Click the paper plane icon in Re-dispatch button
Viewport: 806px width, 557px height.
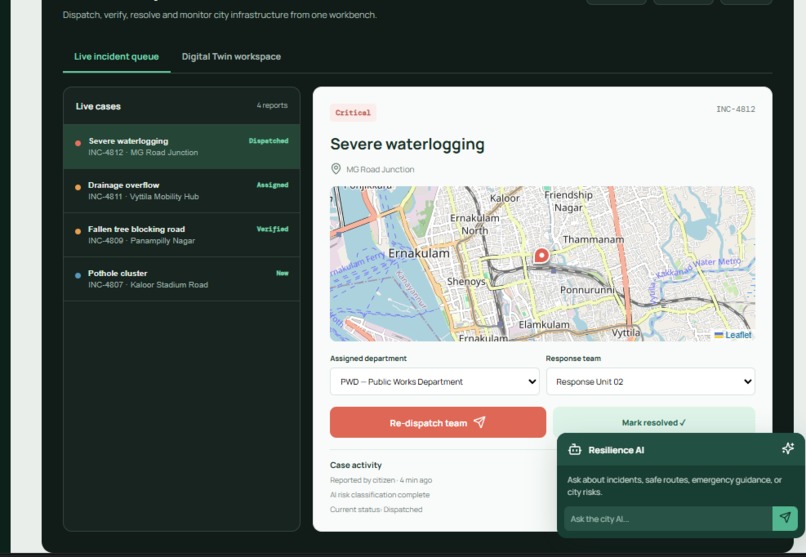(x=479, y=422)
